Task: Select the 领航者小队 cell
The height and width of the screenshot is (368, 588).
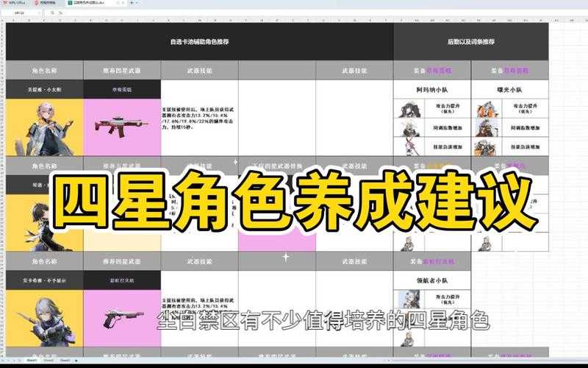Action: [432, 280]
